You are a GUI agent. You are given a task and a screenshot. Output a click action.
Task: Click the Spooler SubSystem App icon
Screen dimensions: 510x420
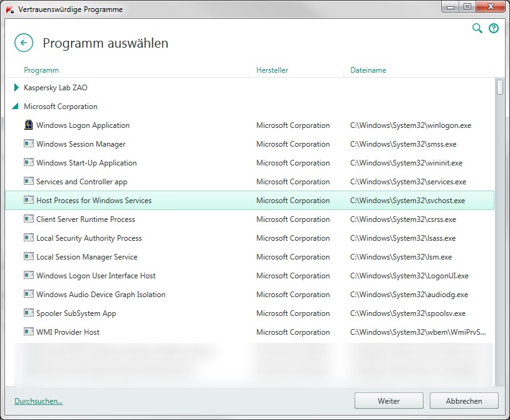click(29, 313)
